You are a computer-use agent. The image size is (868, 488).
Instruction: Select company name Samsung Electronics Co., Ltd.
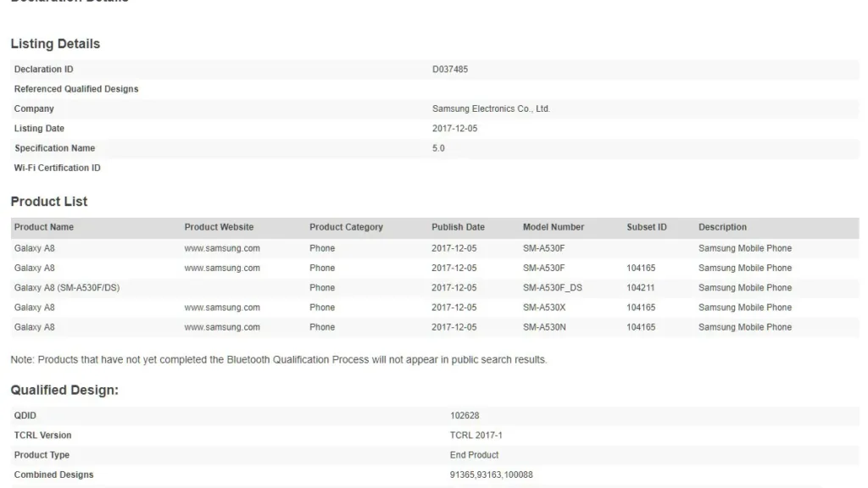tap(491, 109)
